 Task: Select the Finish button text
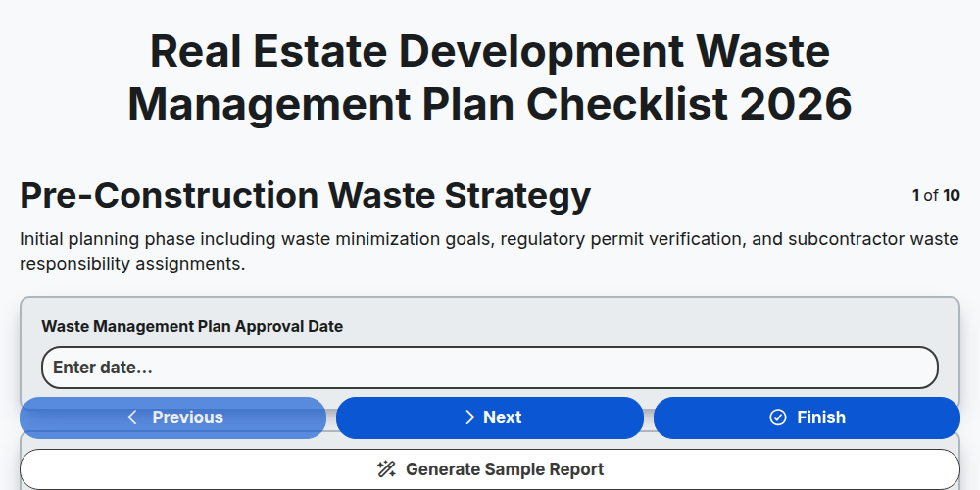point(821,417)
